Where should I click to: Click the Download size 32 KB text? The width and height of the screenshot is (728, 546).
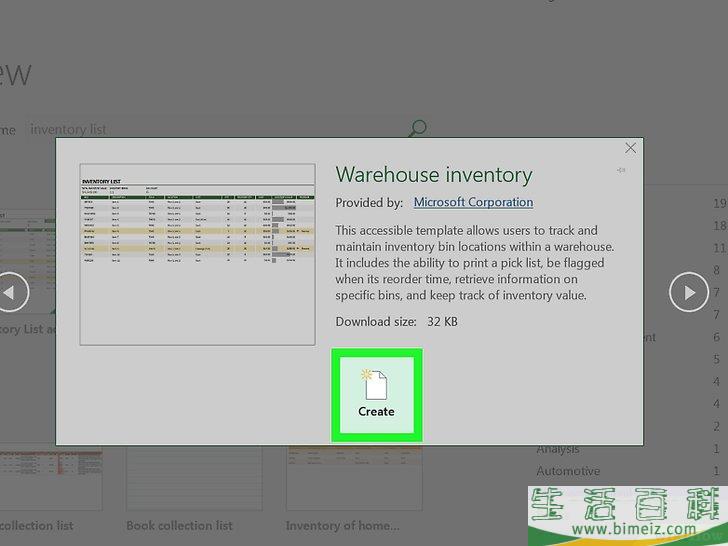(x=396, y=321)
